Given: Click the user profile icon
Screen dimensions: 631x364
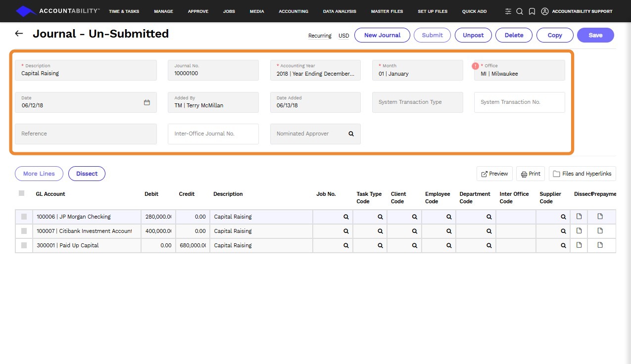Looking at the screenshot, I should coord(545,11).
